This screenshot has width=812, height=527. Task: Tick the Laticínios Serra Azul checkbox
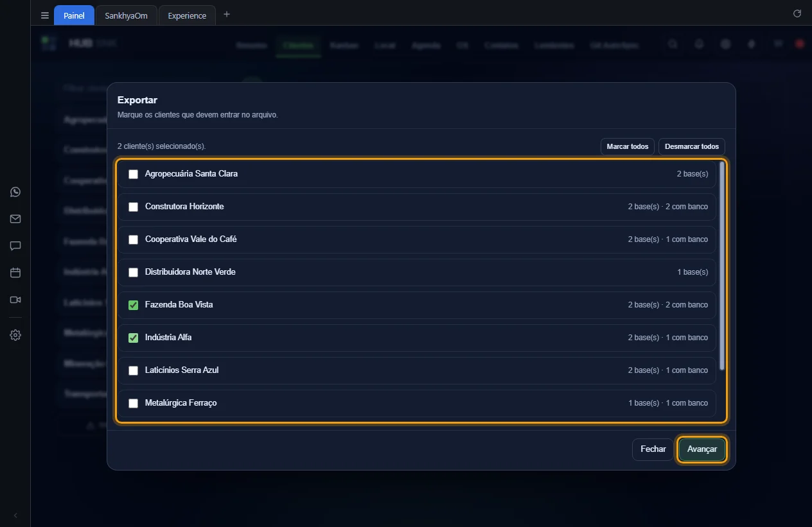(134, 370)
